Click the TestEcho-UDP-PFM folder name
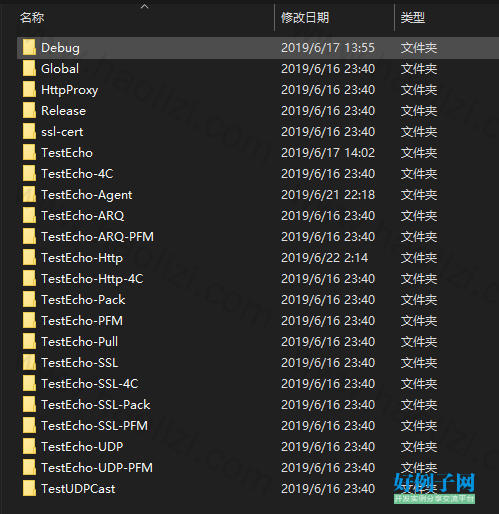 [x=97, y=468]
